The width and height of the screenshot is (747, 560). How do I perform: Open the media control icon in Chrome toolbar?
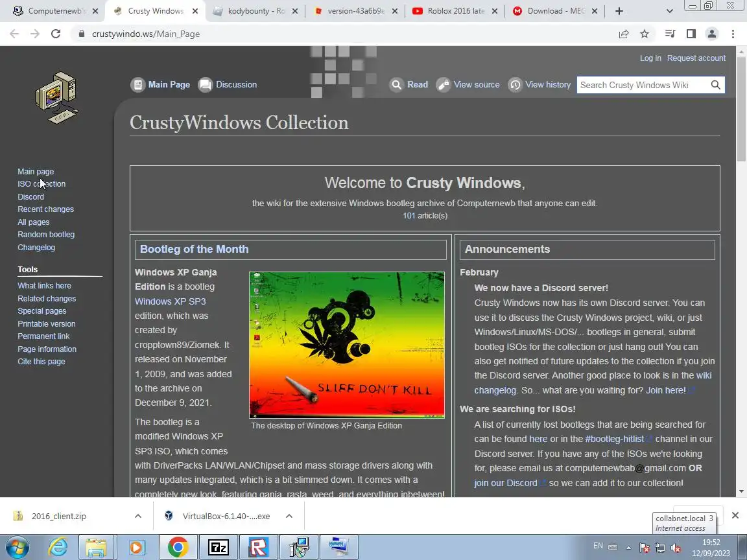pyautogui.click(x=670, y=34)
